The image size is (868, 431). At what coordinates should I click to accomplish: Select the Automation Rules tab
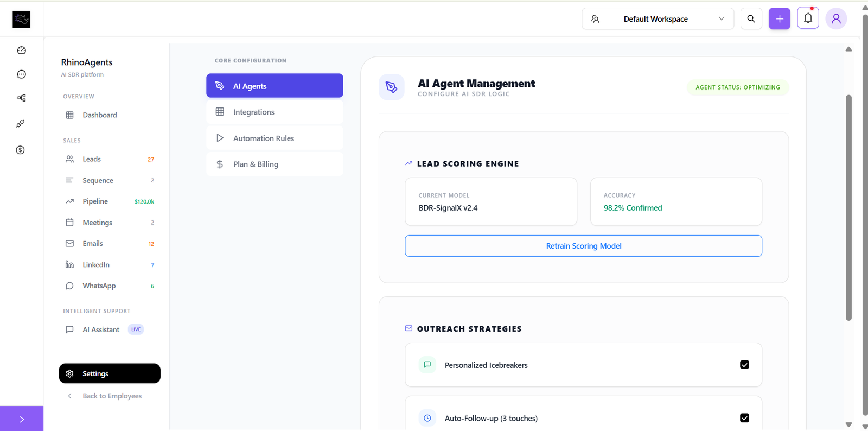[x=275, y=138]
